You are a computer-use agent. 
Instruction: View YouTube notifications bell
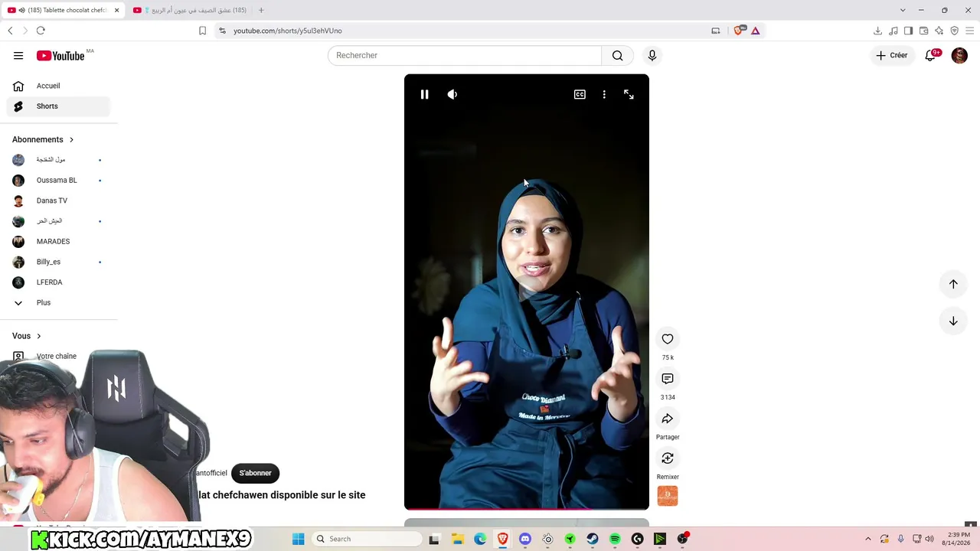tap(931, 55)
